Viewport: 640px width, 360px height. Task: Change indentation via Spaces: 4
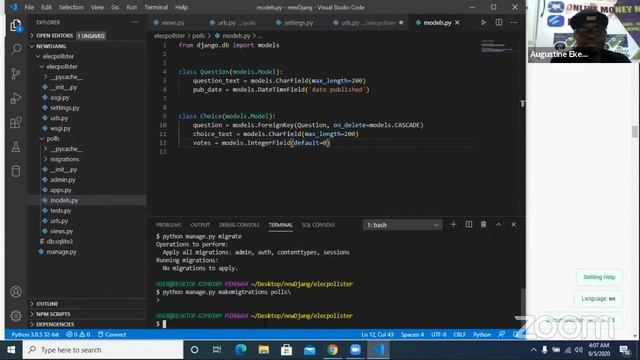[x=412, y=335]
